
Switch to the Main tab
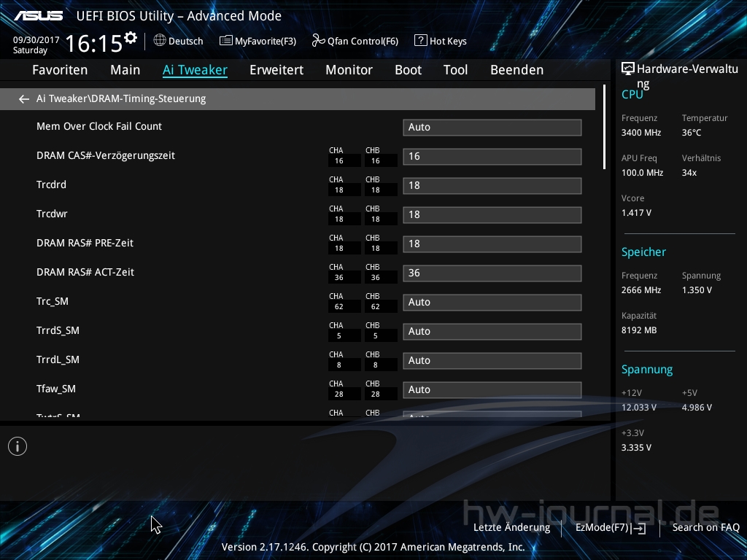pos(125,70)
